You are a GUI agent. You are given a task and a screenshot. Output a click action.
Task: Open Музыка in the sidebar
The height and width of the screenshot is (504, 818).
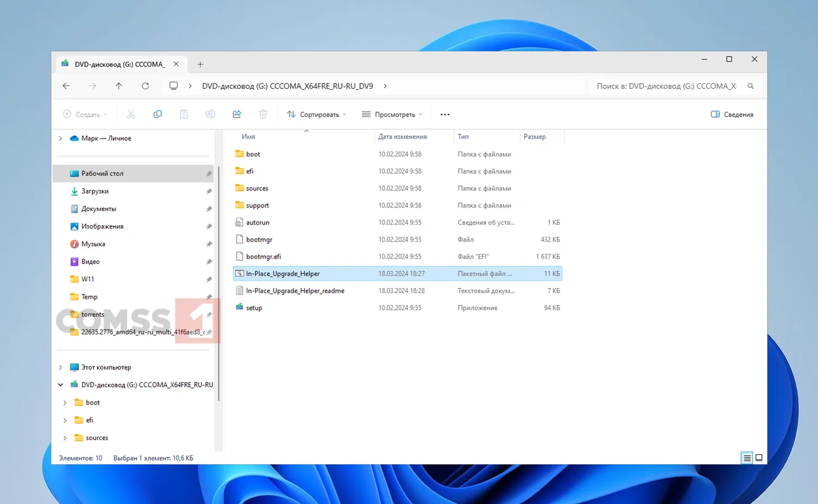tap(133, 244)
